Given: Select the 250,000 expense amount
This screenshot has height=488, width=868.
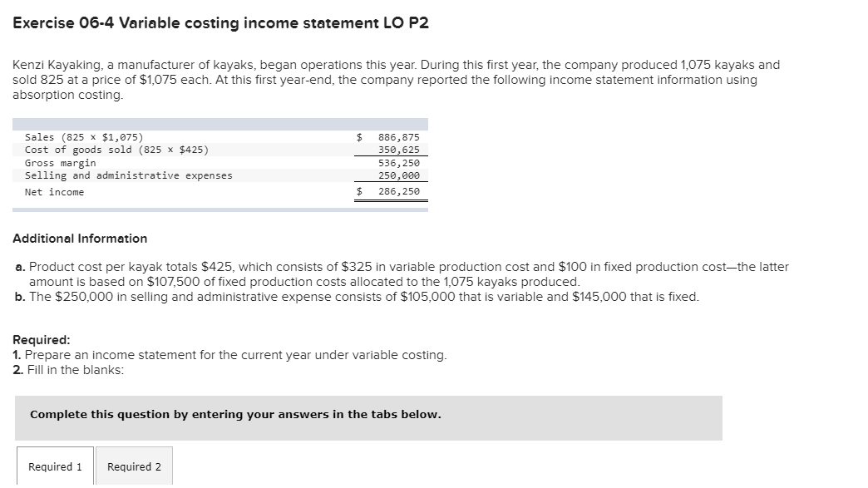Looking at the screenshot, I should (402, 175).
